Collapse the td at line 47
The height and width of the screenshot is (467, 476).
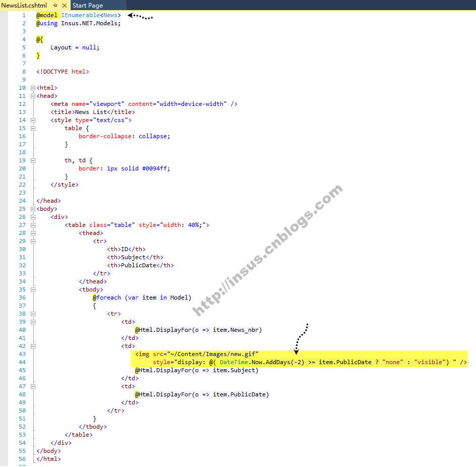pyautogui.click(x=33, y=386)
